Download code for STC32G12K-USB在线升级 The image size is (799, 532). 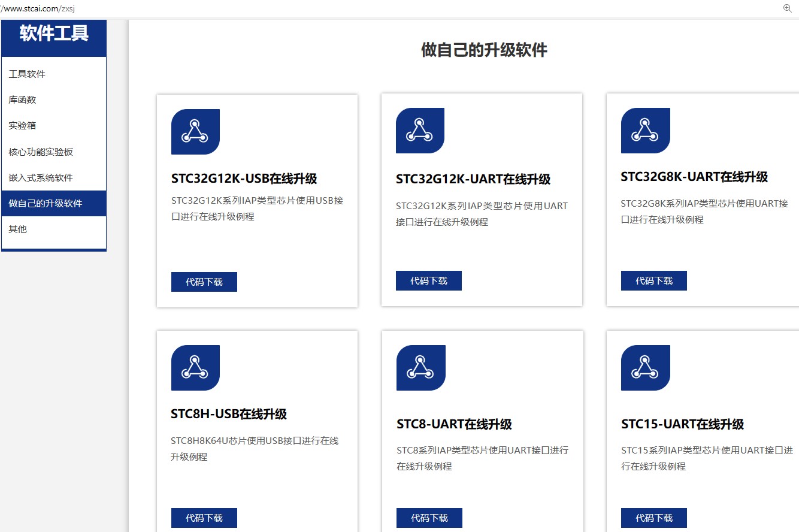tap(204, 282)
